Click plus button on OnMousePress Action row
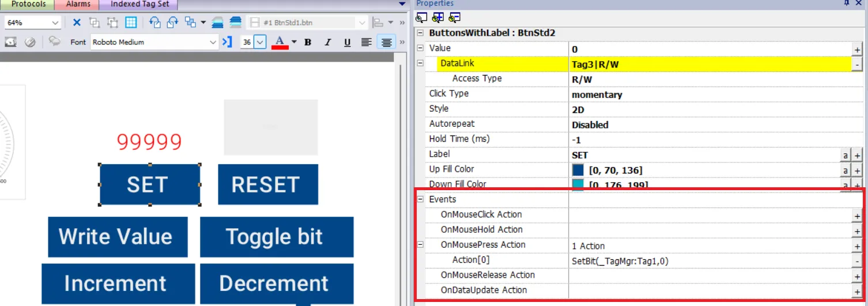 point(858,247)
